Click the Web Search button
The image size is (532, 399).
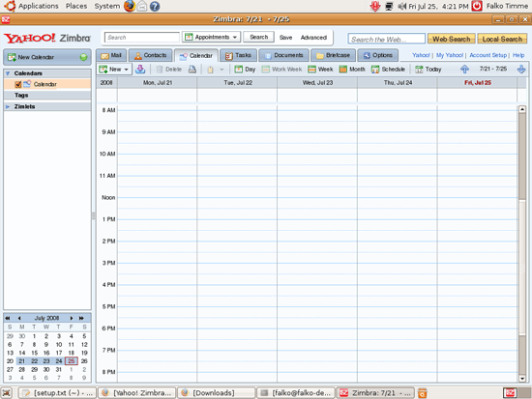[x=452, y=39]
